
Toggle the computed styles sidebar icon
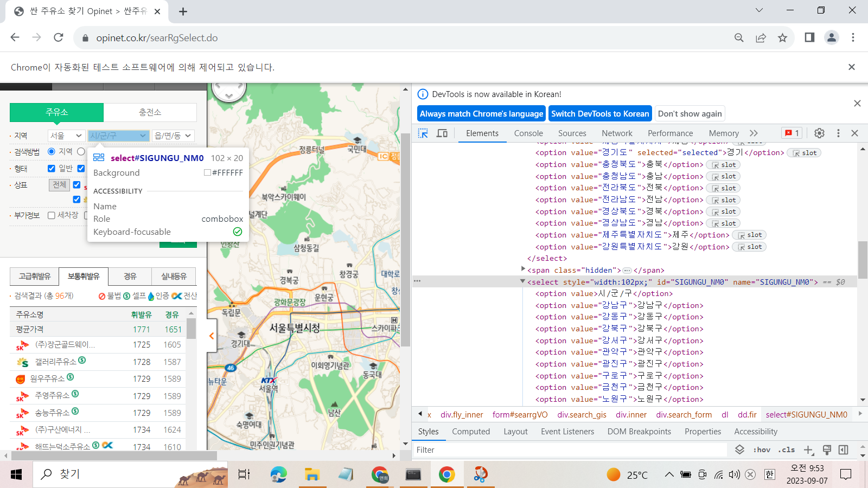pos(843,450)
